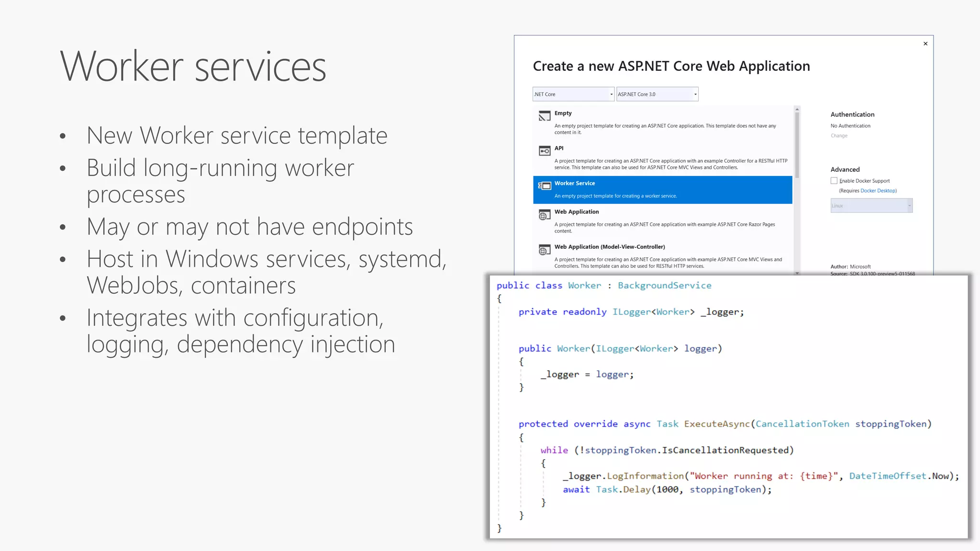This screenshot has height=551, width=980.
Task: Click the 'No Authentication' text
Action: pos(850,126)
